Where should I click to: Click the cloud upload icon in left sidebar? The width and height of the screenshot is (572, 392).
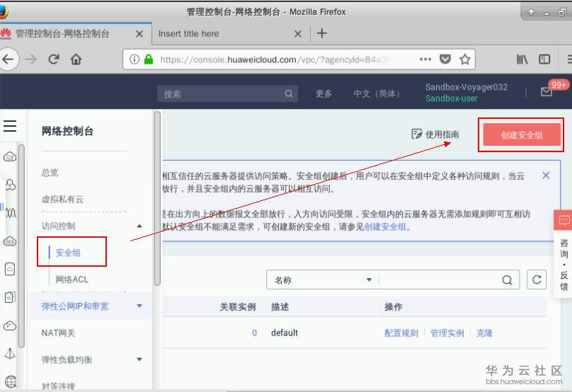[10, 325]
